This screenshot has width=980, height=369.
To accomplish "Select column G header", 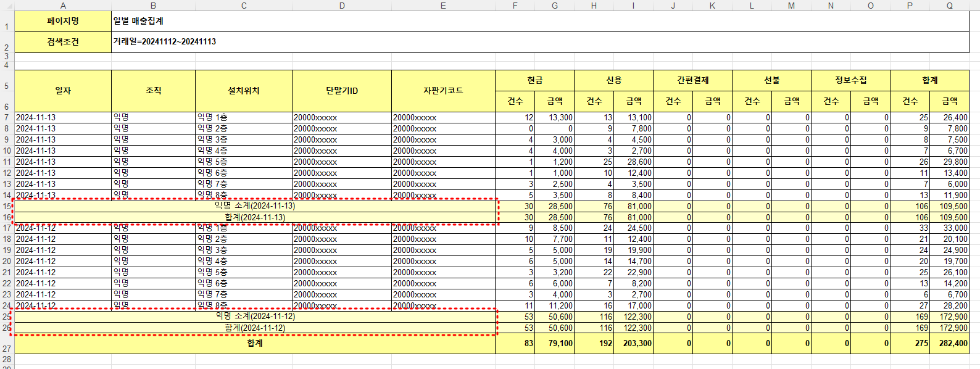I will point(555,6).
